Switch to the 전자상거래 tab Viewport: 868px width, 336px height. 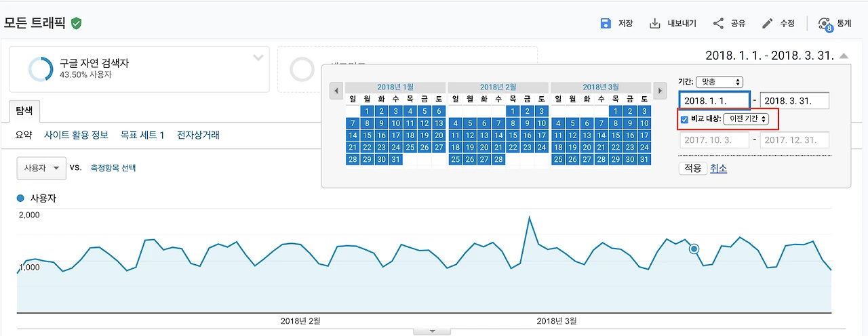coord(198,135)
